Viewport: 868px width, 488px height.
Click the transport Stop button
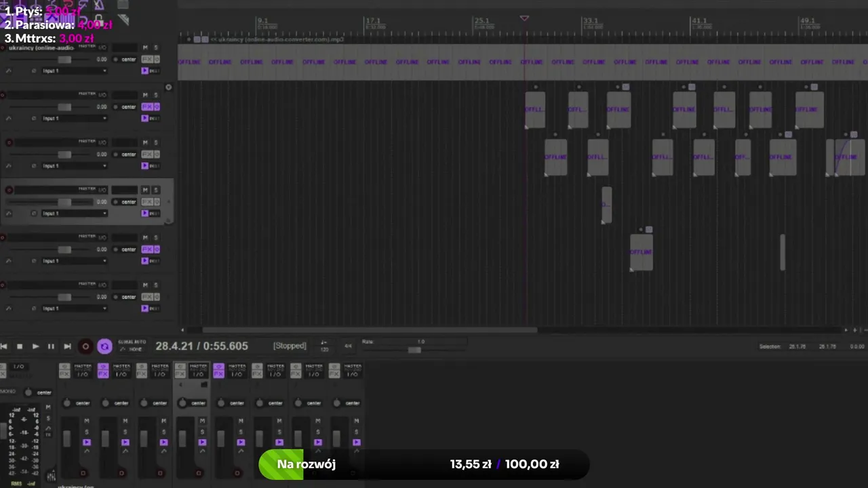20,346
